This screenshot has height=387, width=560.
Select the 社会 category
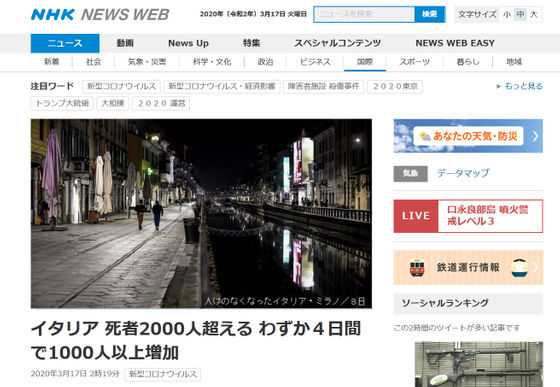pos(94,62)
